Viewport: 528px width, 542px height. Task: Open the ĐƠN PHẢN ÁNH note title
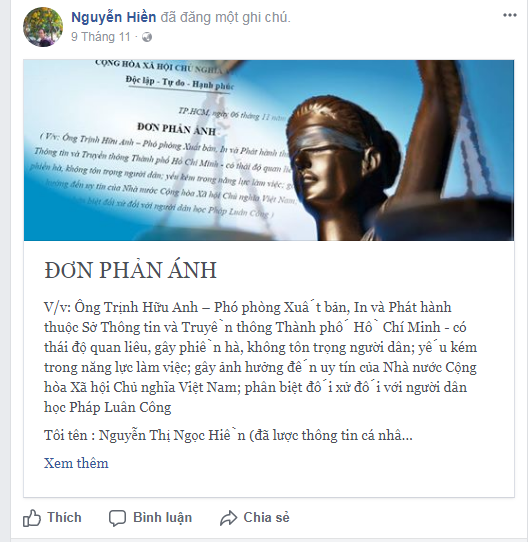tap(130, 270)
